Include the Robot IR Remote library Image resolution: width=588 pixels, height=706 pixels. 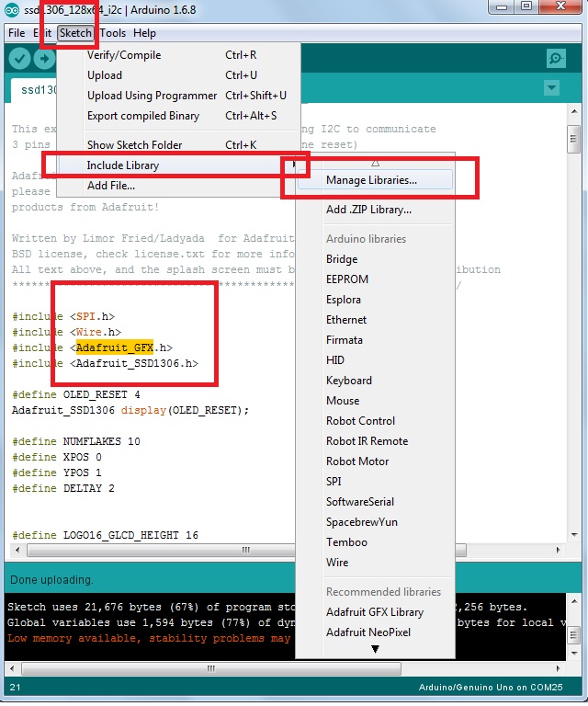pos(375,441)
